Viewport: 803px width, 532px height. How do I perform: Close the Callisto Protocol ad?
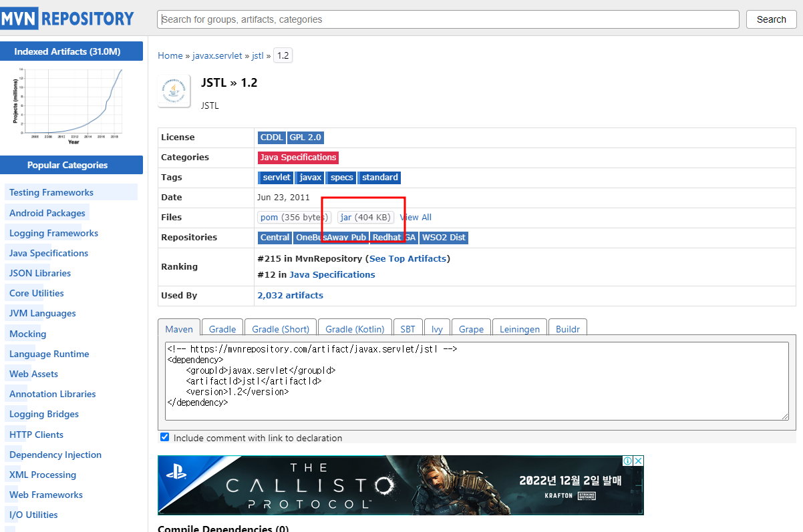pyautogui.click(x=638, y=461)
